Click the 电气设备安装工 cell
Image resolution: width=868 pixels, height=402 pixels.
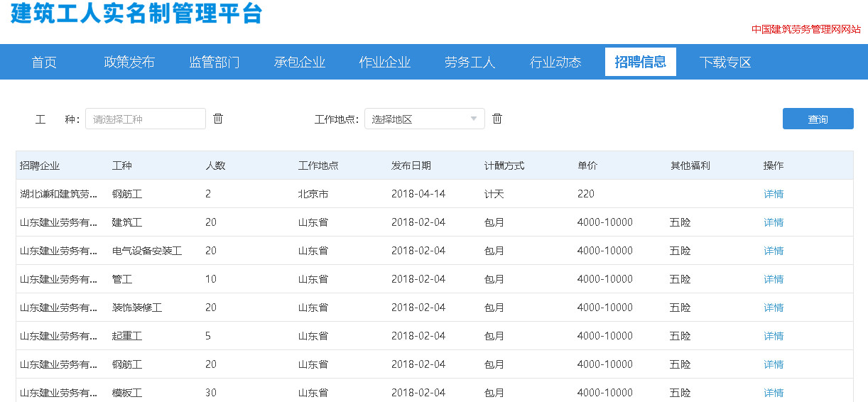point(147,251)
